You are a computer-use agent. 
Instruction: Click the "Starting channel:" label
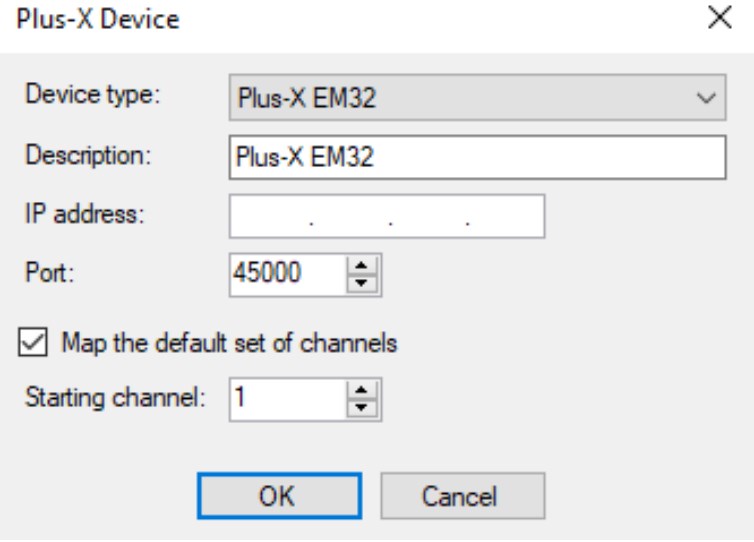pyautogui.click(x=115, y=399)
